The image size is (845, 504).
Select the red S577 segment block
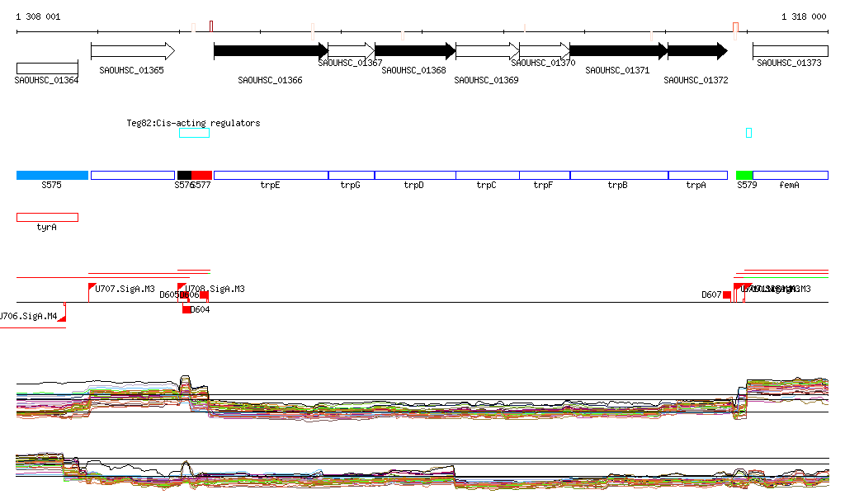click(x=202, y=175)
